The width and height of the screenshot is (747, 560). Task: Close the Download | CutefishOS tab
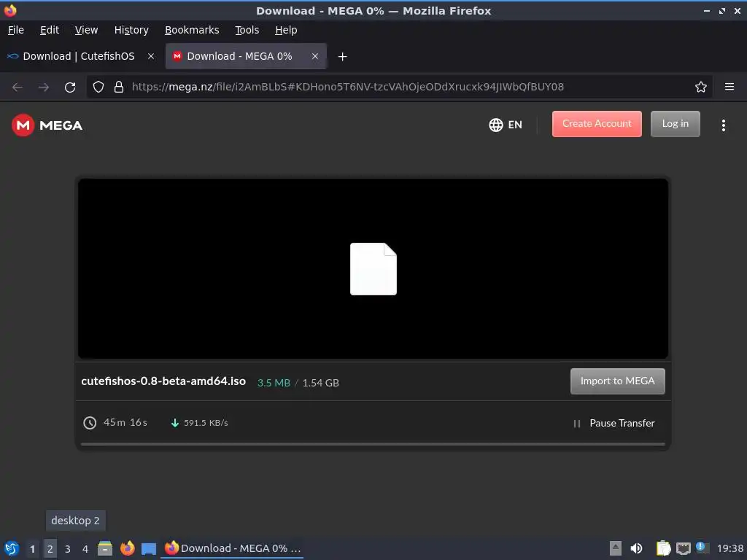tap(150, 56)
